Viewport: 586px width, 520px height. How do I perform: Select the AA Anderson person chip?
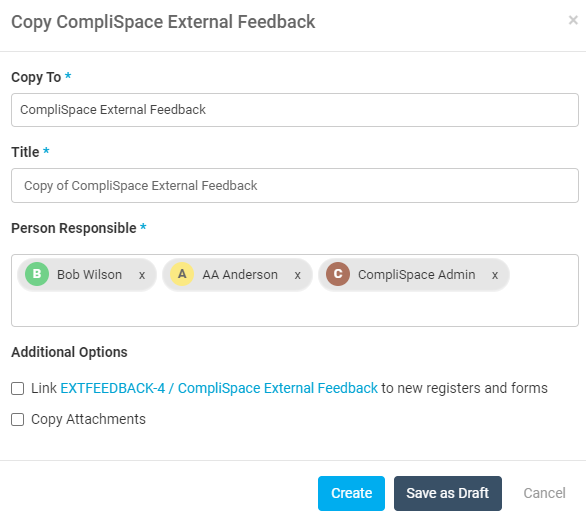[x=237, y=275]
